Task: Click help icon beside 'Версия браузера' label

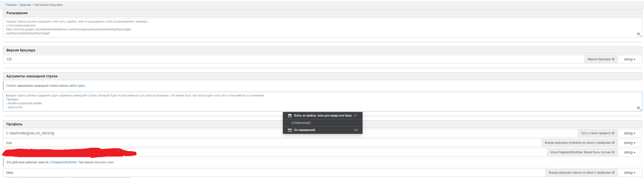Action: (x=613, y=59)
